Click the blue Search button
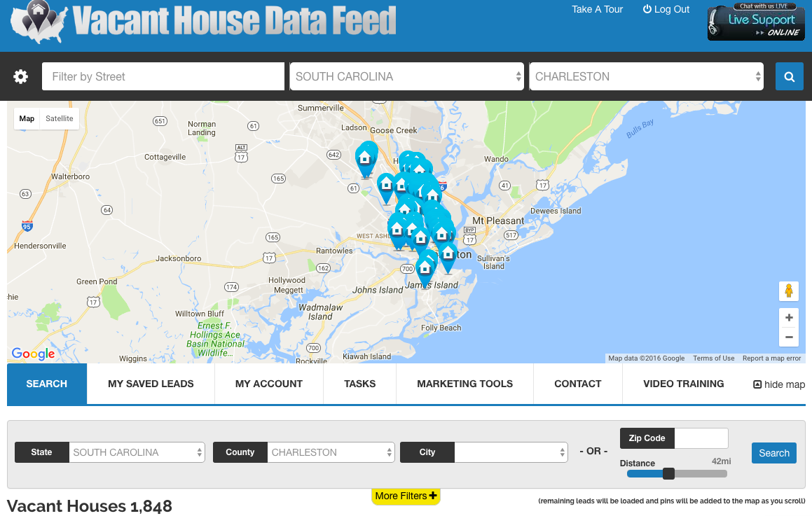This screenshot has height=516, width=812. click(x=774, y=454)
